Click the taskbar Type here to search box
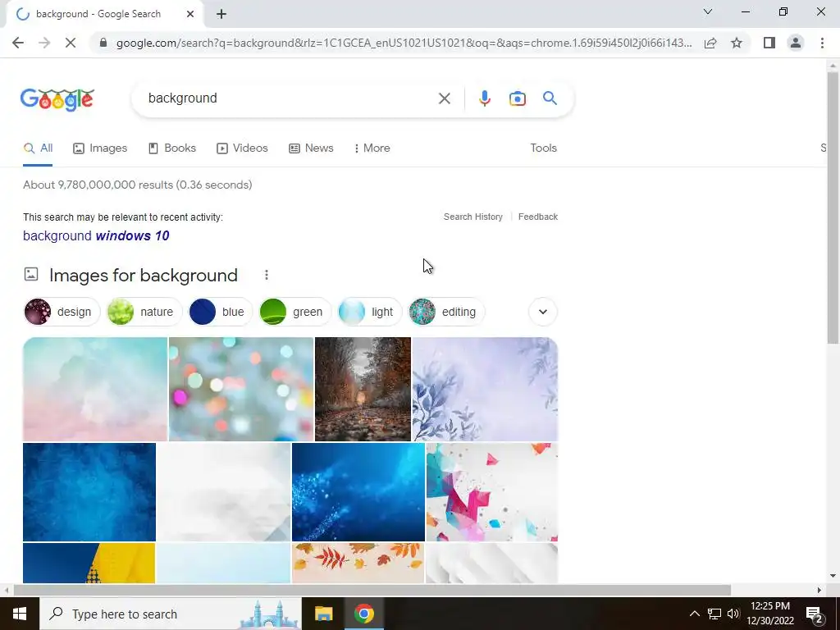The width and height of the screenshot is (840, 630). pyautogui.click(x=171, y=614)
